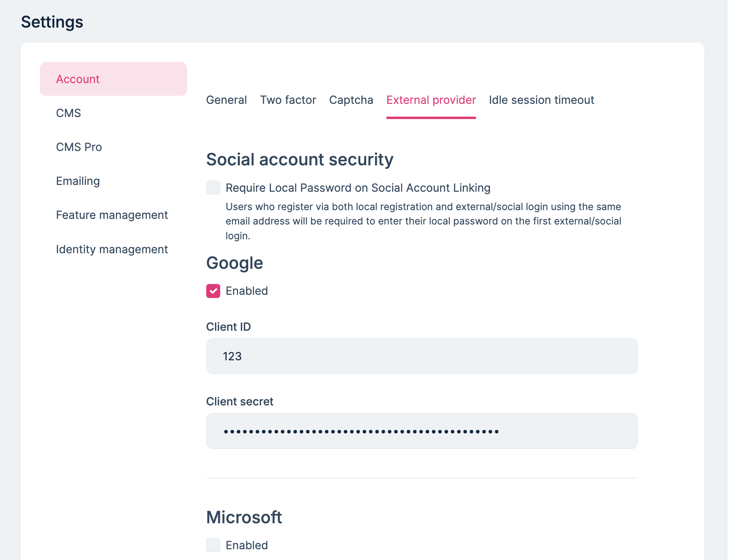Click the Client secret label
This screenshot has height=560, width=729.
[239, 401]
